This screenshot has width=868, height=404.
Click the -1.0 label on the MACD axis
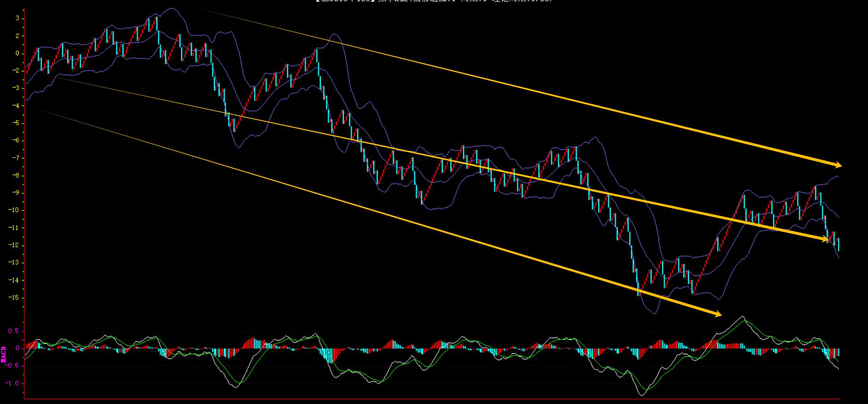(x=13, y=383)
